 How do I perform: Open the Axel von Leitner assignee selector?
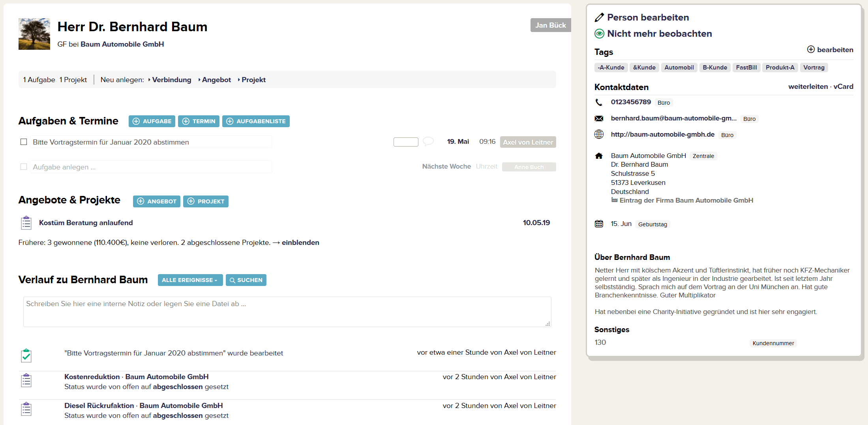(528, 142)
